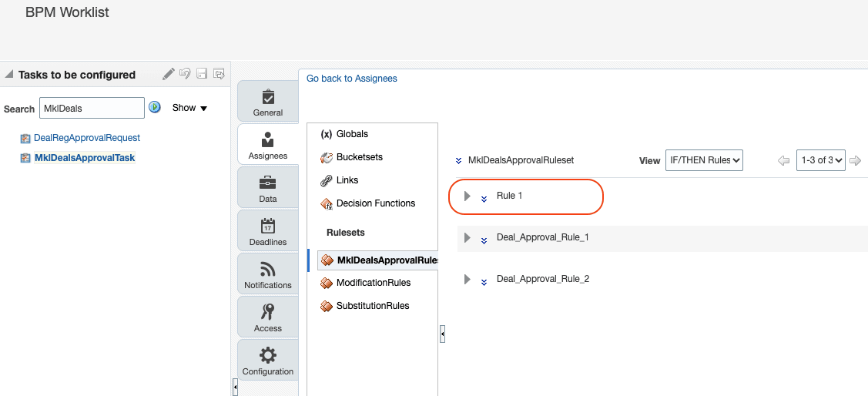Toggle the MklDealsApprovalRuleset header chevron
This screenshot has height=396, width=868.
[458, 160]
